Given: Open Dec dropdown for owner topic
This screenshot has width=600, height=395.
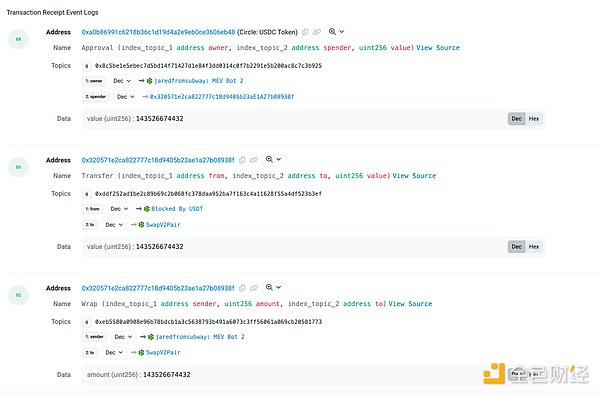Looking at the screenshot, I should [x=122, y=81].
